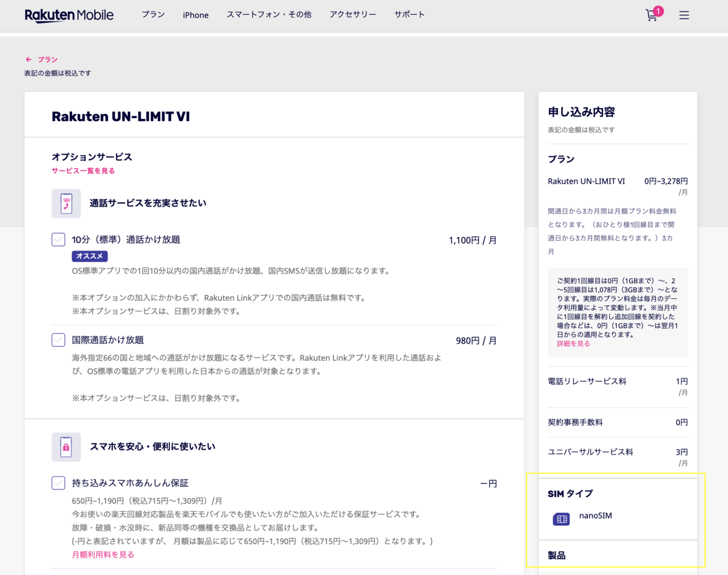The image size is (728, 575).
Task: Click the Rakuten Mobile logo
Action: click(x=69, y=15)
